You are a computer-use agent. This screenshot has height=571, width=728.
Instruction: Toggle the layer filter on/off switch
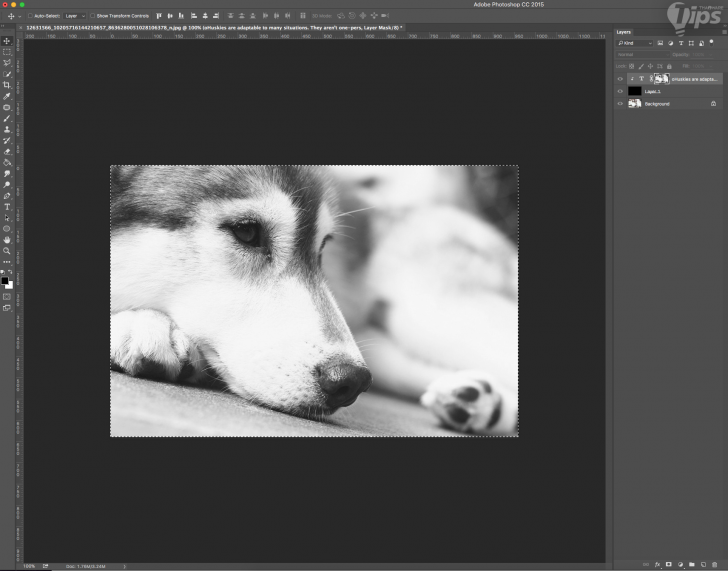pos(711,43)
